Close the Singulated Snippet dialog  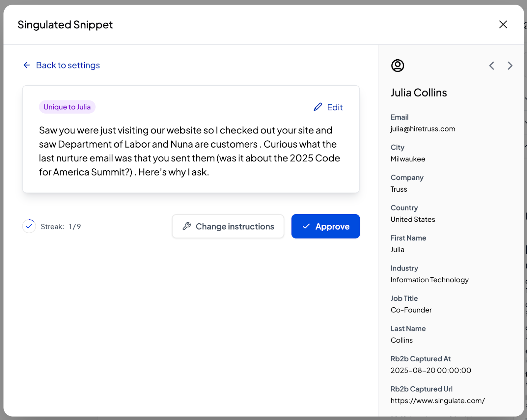pyautogui.click(x=503, y=24)
